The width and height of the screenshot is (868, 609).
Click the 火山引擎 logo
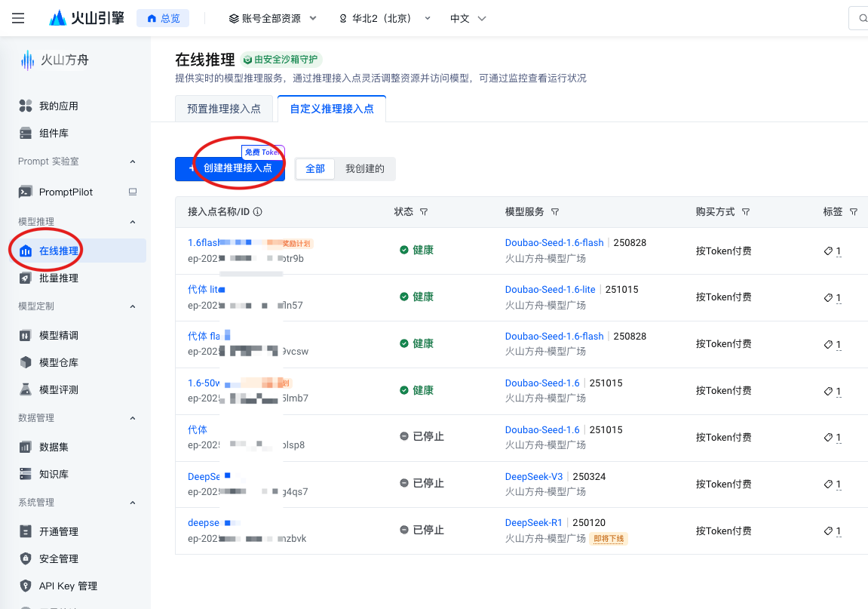[x=87, y=18]
